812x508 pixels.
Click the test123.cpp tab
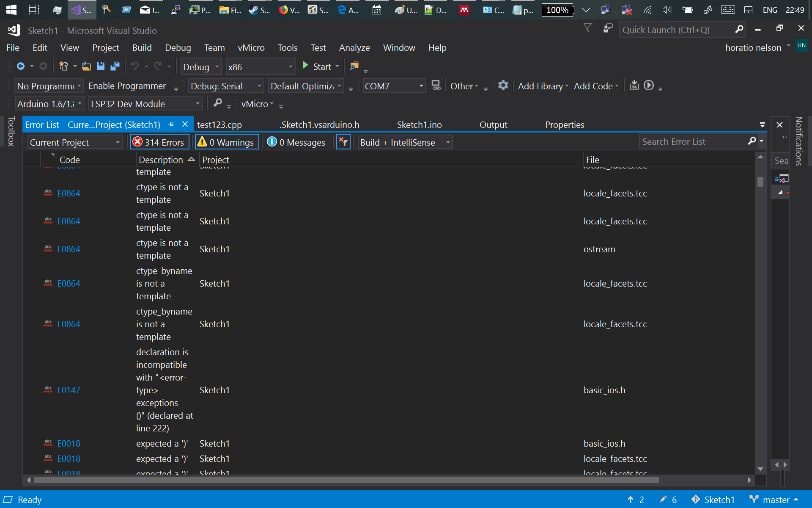[x=220, y=124]
